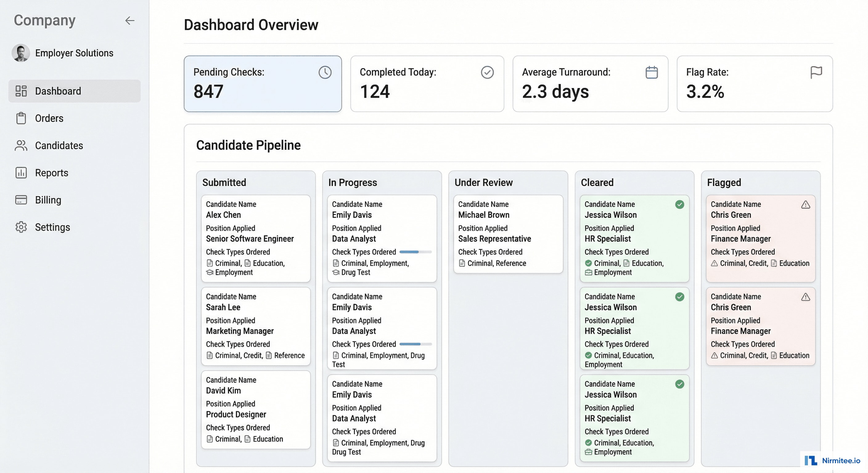Viewport: 868px width, 473px height.
Task: Click the calendar icon on Average Turnaround card
Action: click(652, 72)
